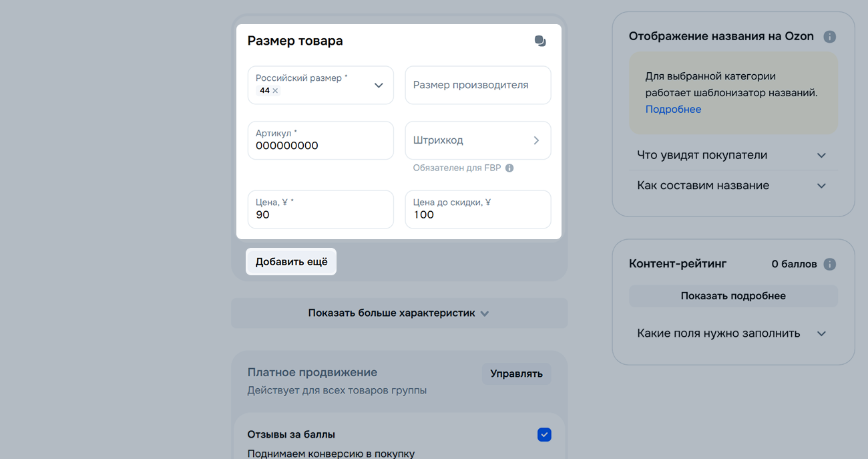Remove the size 44 chip with its x
The height and width of the screenshot is (459, 868).
(275, 91)
